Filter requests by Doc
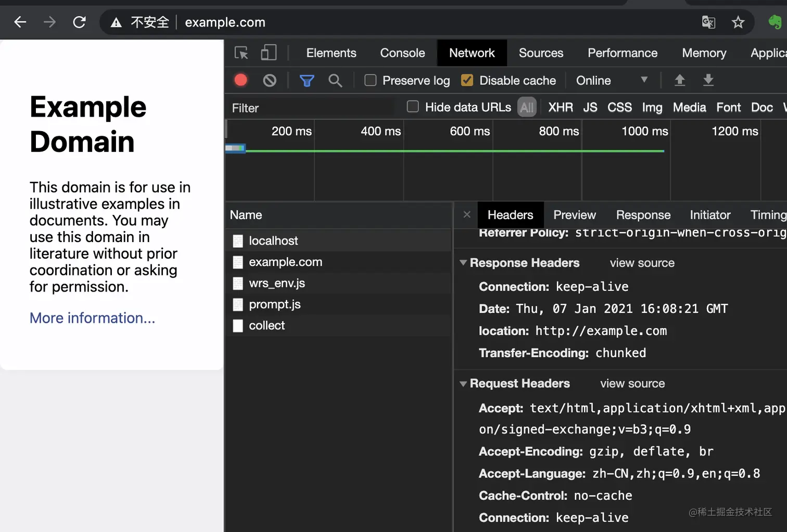The width and height of the screenshot is (787, 532). 761,107
